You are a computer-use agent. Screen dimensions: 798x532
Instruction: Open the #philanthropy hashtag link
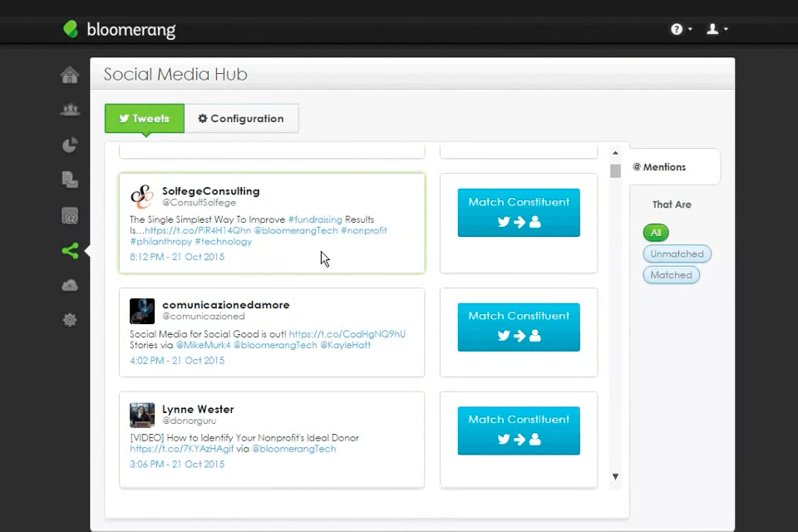(160, 241)
